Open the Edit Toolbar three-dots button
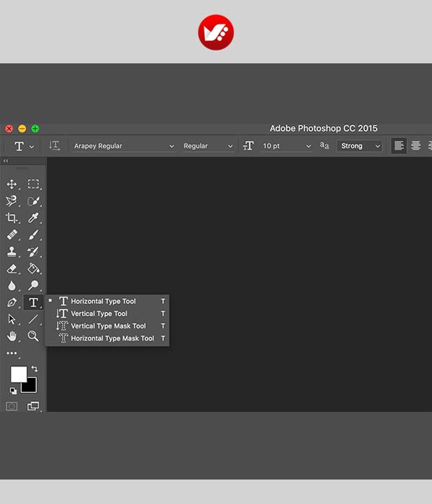 [12, 354]
